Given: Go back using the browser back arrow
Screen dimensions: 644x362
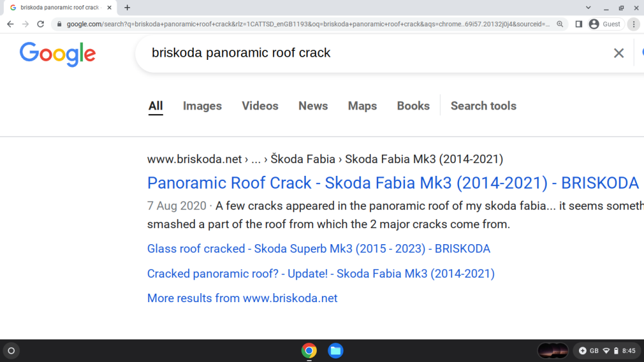Looking at the screenshot, I should [x=10, y=24].
